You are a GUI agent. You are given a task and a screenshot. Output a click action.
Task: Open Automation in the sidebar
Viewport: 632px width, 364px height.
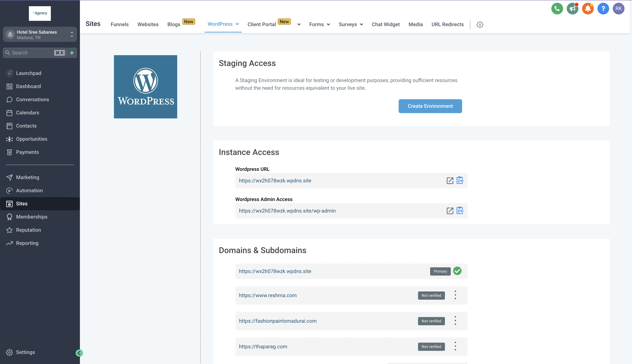pyautogui.click(x=29, y=191)
